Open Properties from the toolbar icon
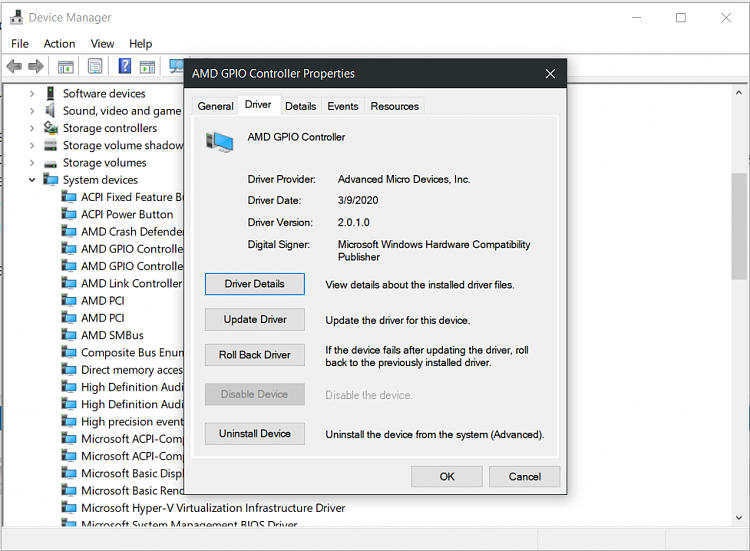Screen dimensions: 750x551 point(95,67)
